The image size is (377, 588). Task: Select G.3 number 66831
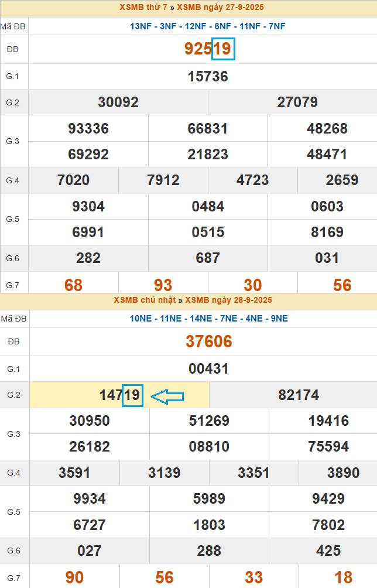pyautogui.click(x=208, y=129)
